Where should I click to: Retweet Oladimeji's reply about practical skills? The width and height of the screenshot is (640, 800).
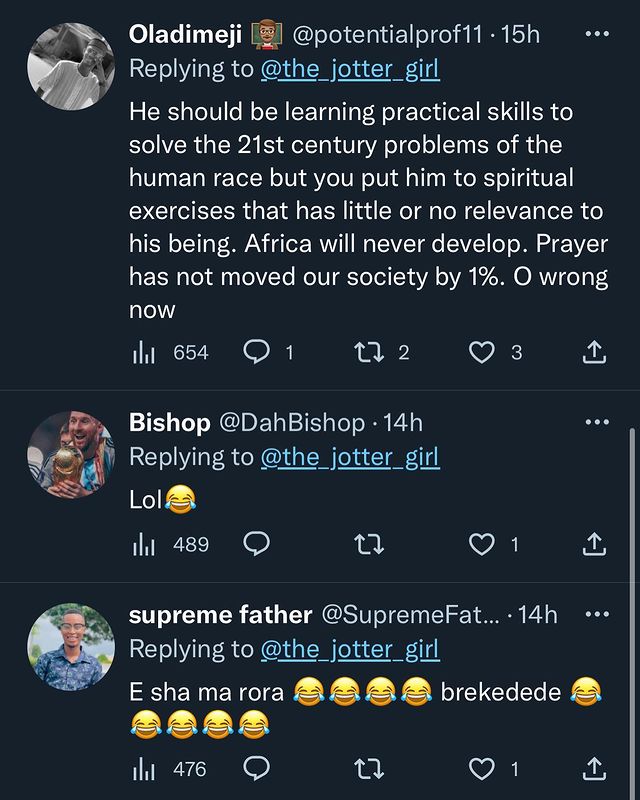(x=369, y=352)
